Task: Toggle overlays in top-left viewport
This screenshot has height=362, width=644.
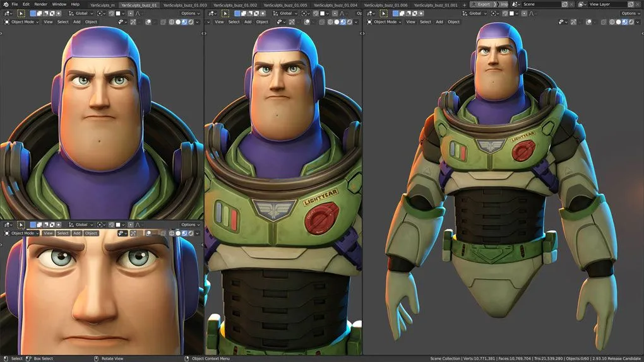Action: pyautogui.click(x=148, y=21)
